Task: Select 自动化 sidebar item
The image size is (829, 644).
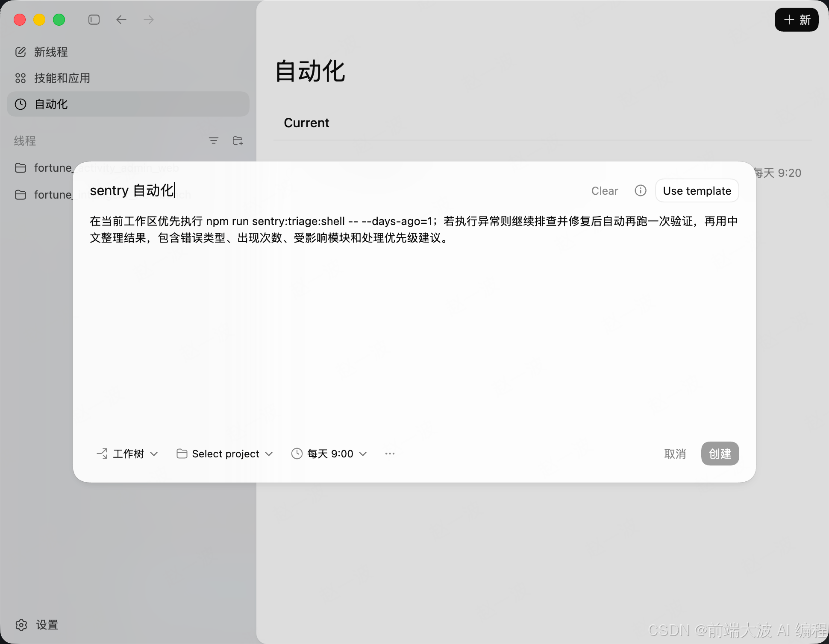Action: pyautogui.click(x=50, y=104)
